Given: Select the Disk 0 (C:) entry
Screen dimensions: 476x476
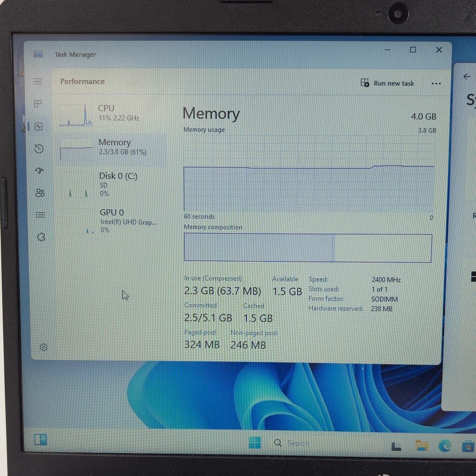Looking at the screenshot, I should coord(112,185).
